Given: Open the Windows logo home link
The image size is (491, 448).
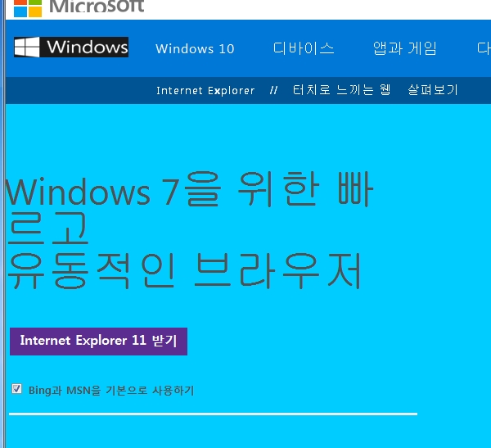Looking at the screenshot, I should (71, 47).
